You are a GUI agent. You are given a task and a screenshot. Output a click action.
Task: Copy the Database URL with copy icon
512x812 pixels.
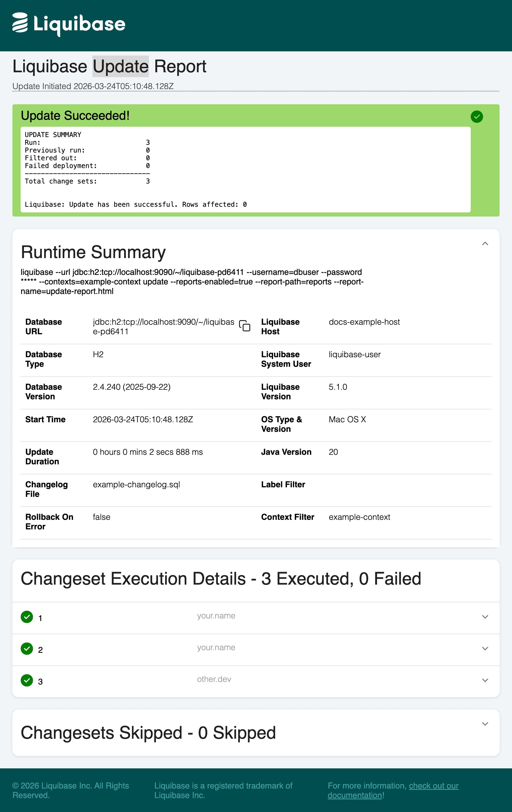[x=244, y=326]
